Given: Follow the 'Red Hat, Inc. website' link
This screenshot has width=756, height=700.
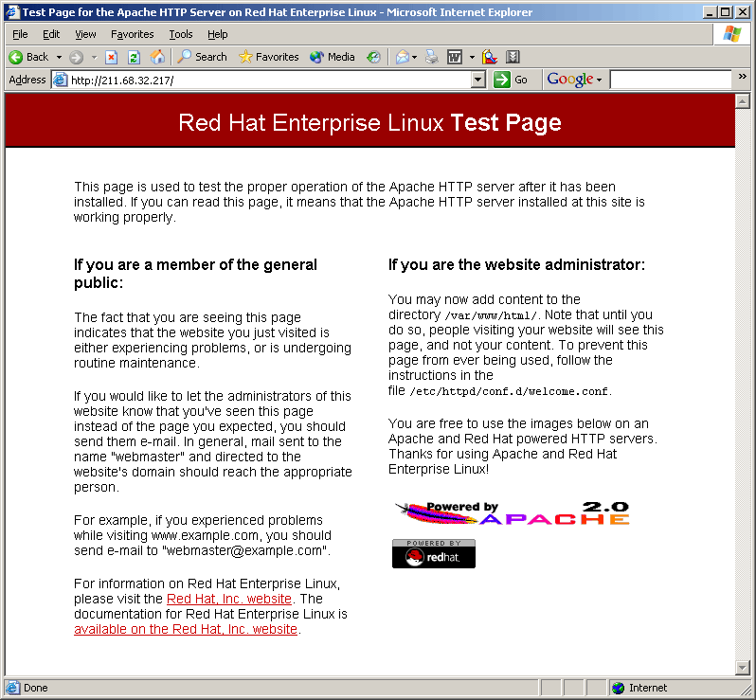Looking at the screenshot, I should (229, 599).
